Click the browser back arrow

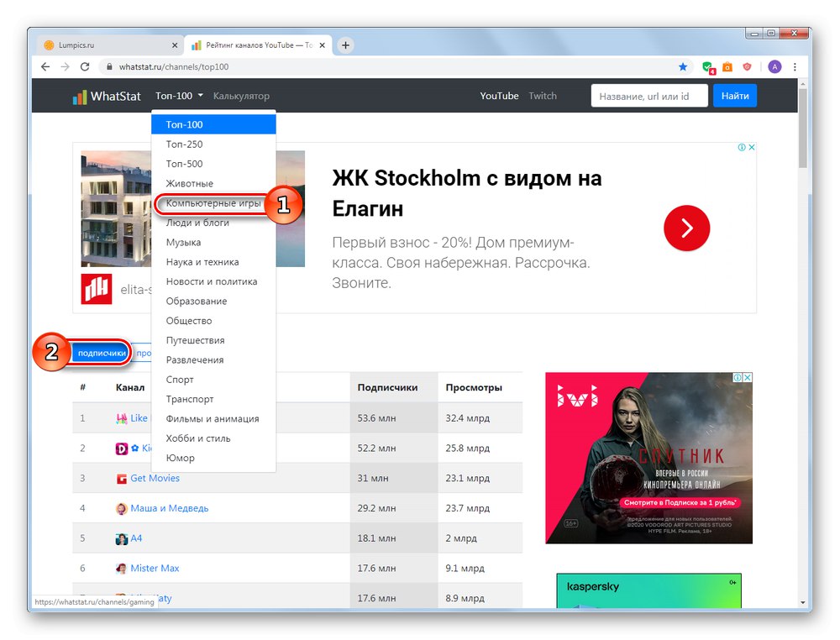[x=45, y=66]
